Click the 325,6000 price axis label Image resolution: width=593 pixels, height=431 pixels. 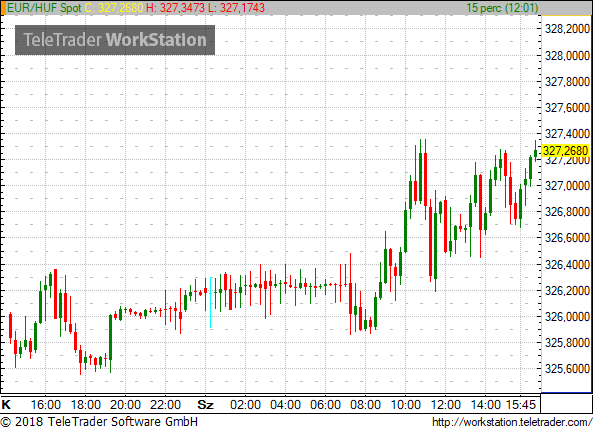(x=567, y=369)
